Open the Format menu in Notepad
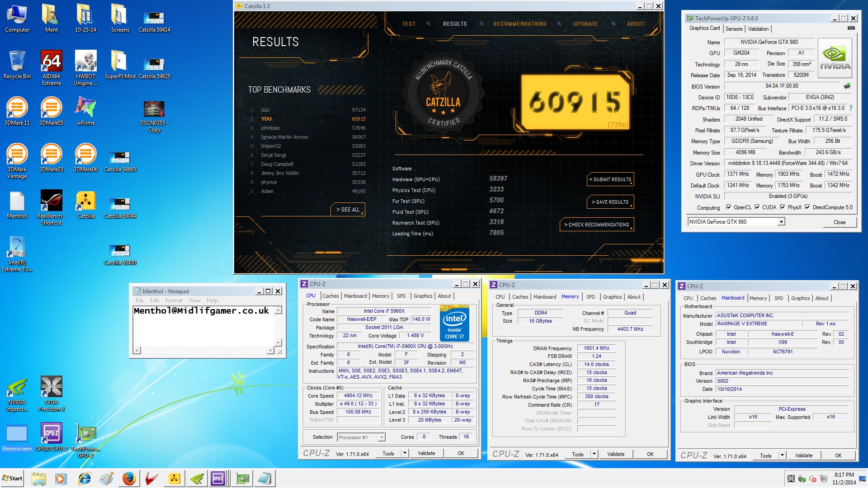Image resolution: width=868 pixels, height=488 pixels. click(174, 300)
